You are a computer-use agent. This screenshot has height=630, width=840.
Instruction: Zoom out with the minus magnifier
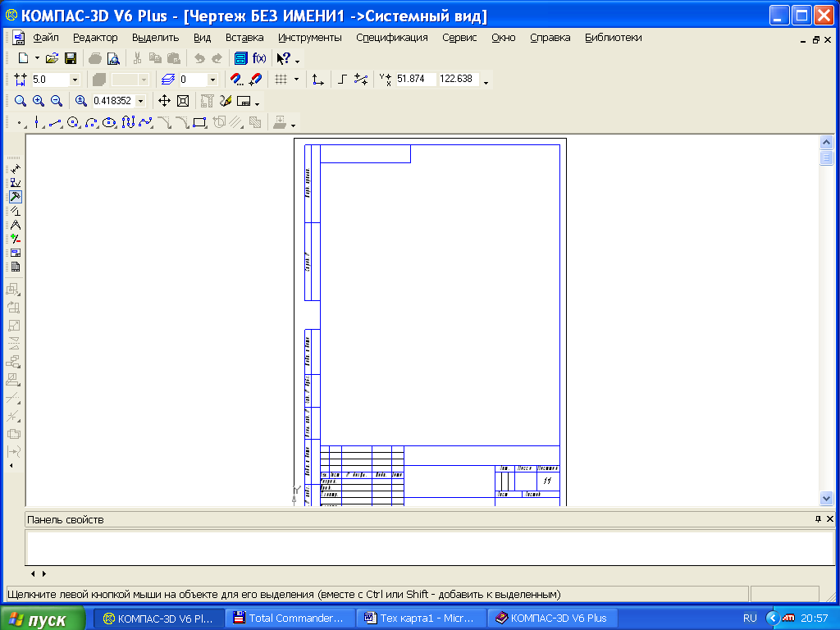[57, 101]
